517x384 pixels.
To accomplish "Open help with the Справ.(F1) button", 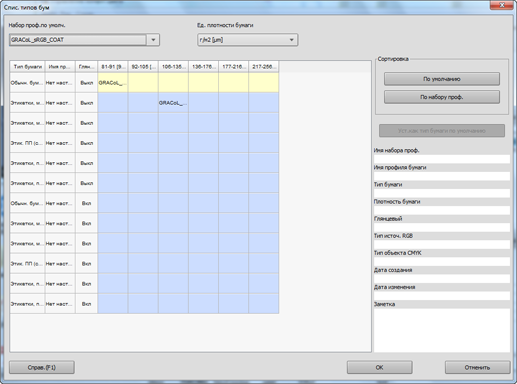I will coord(42,367).
